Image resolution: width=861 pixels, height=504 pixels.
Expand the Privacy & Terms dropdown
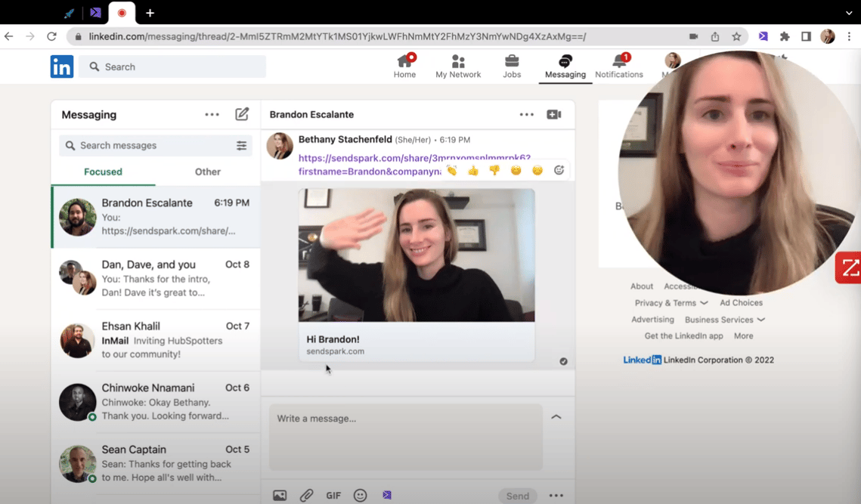tap(671, 303)
